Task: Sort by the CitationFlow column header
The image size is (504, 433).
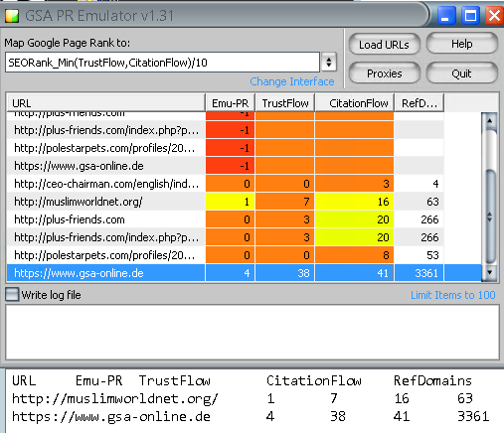Action: (355, 103)
